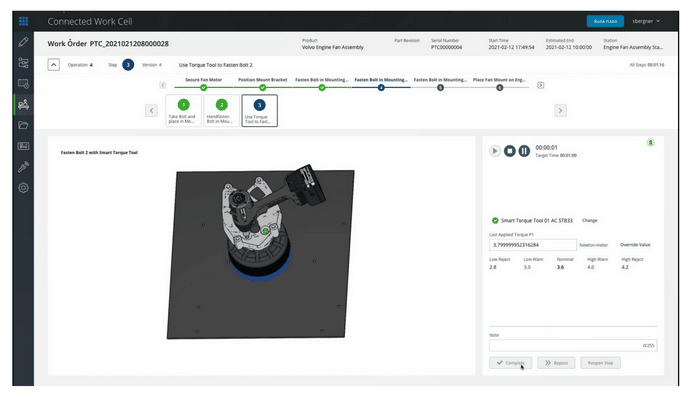Select the Place Fan Mount operation

click(x=499, y=80)
